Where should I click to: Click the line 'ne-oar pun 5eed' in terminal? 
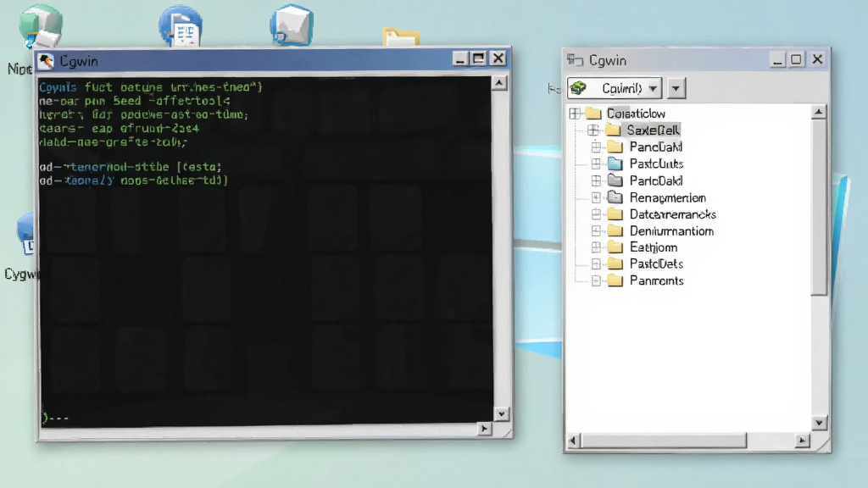pos(135,101)
